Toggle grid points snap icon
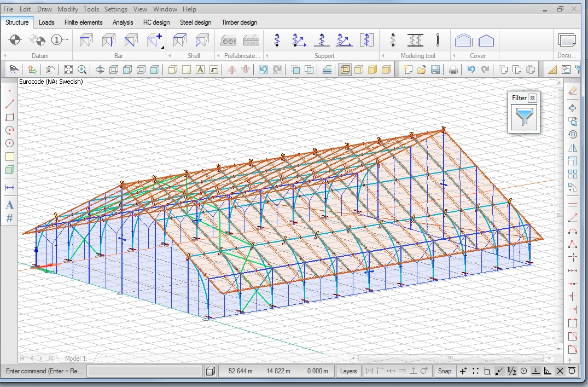Viewport: 588px width, 387px height. pos(475,371)
